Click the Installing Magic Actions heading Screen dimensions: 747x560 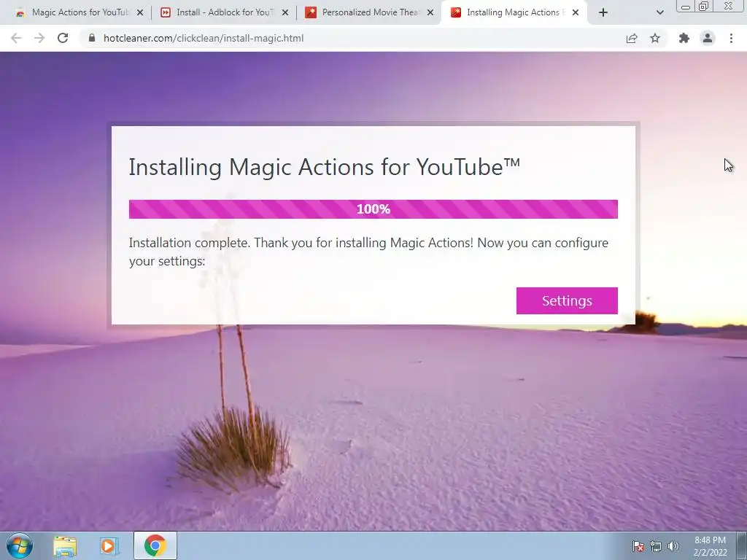point(325,167)
